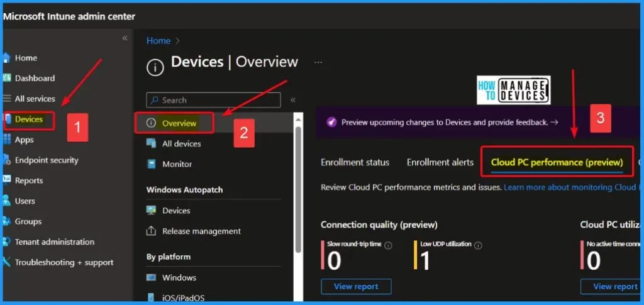This screenshot has height=305, width=644.
Task: Click the Windows platform icon
Action: [x=151, y=277]
